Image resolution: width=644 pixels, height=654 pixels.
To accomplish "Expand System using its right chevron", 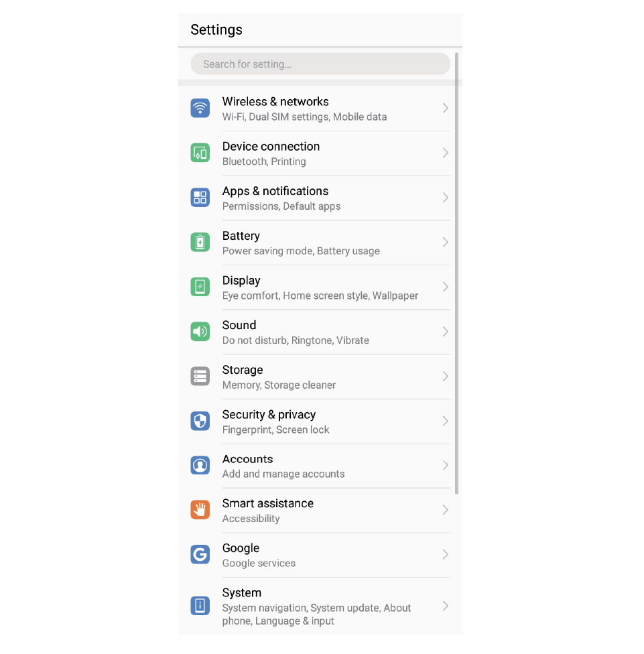I will (445, 606).
